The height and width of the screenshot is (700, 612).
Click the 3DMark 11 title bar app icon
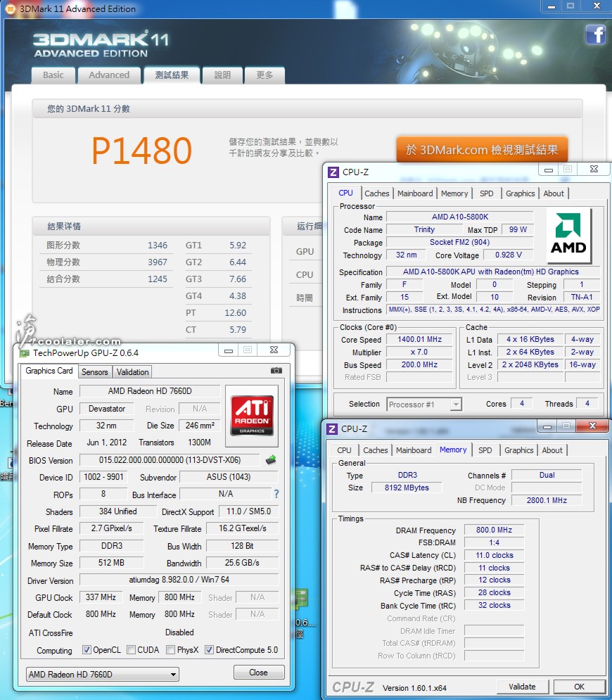click(10, 8)
